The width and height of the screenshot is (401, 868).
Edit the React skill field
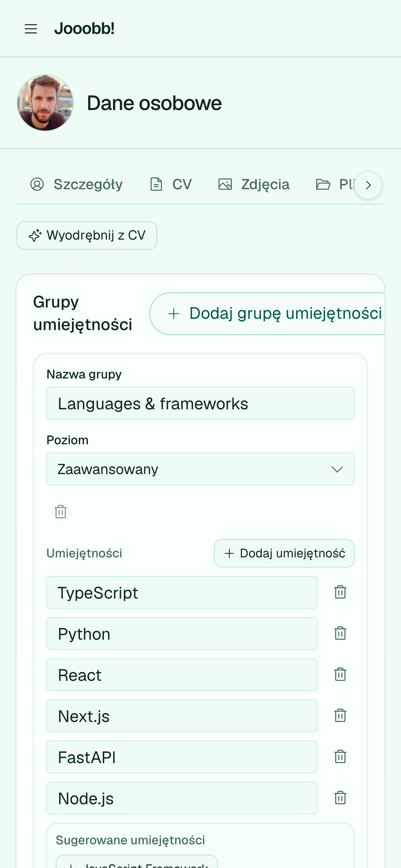[182, 675]
